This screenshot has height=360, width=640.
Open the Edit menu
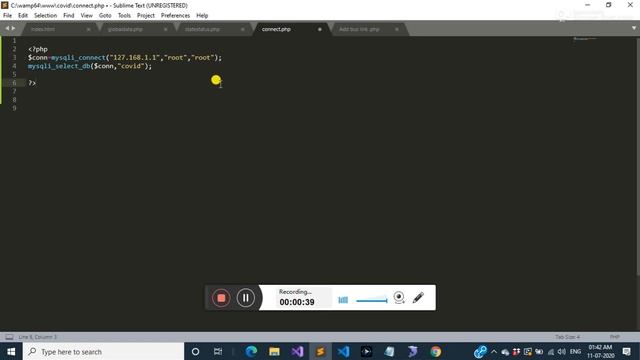pyautogui.click(x=23, y=16)
